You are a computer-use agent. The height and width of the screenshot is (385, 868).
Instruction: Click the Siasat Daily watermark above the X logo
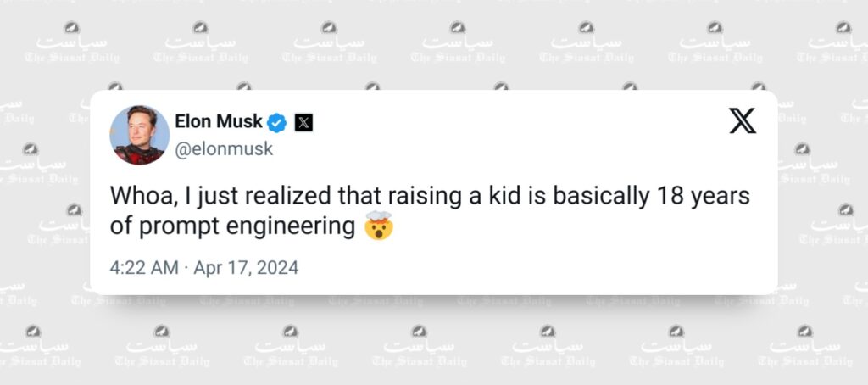714,46
